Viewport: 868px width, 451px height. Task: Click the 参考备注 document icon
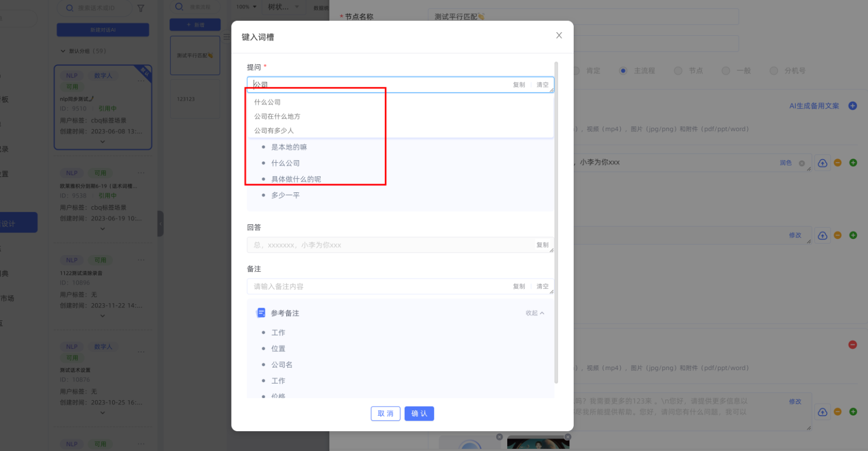click(261, 313)
